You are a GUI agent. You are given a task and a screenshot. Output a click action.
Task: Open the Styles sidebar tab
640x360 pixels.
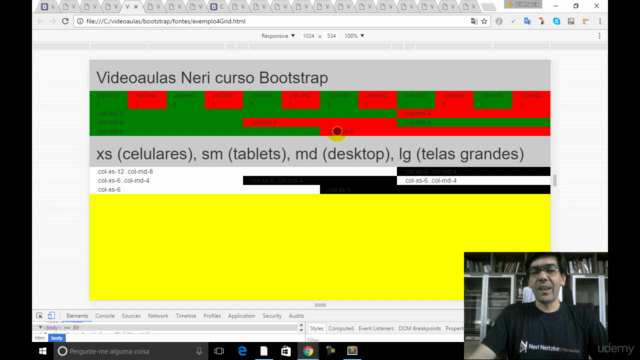coord(316,329)
